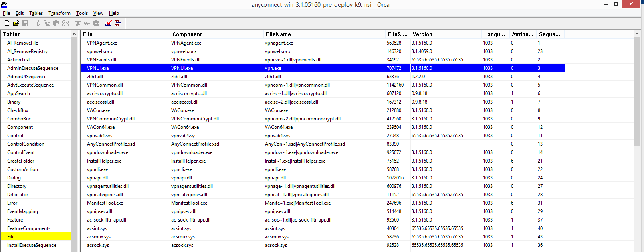The image size is (644, 252).
Task: Open the Tables menu
Action: click(36, 13)
